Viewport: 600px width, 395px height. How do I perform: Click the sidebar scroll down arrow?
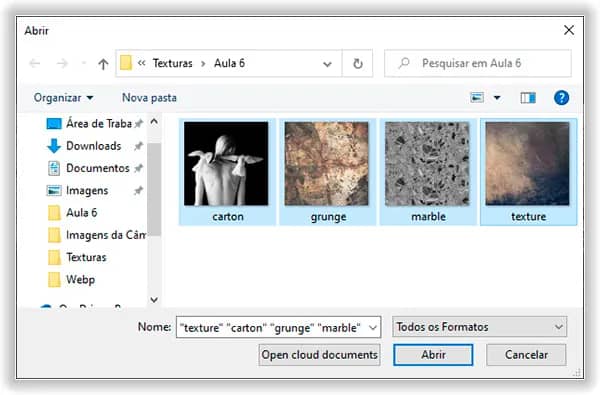click(154, 300)
